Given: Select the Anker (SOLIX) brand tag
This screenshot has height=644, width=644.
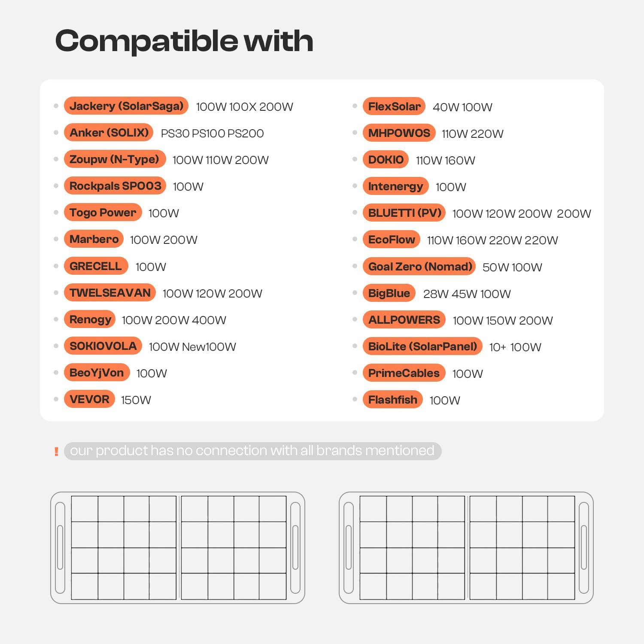Looking at the screenshot, I should tap(109, 133).
